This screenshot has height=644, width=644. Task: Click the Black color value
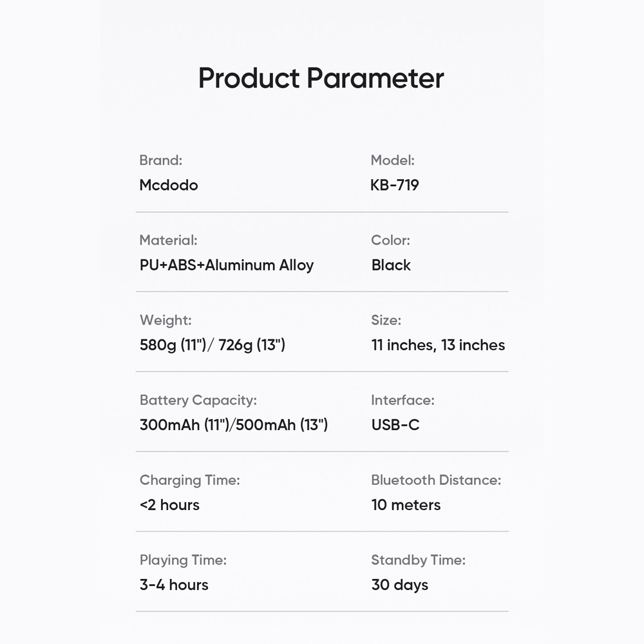pos(391,265)
